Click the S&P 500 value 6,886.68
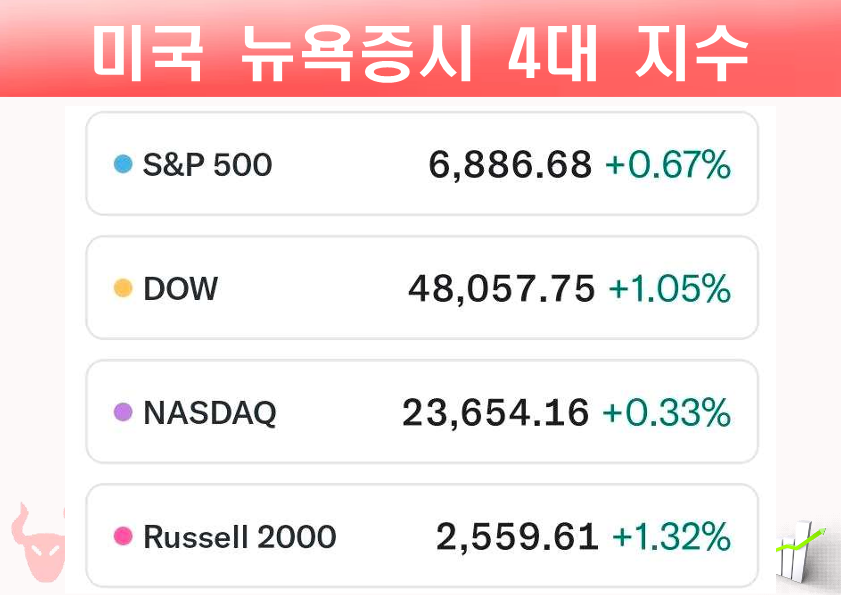 (x=510, y=165)
